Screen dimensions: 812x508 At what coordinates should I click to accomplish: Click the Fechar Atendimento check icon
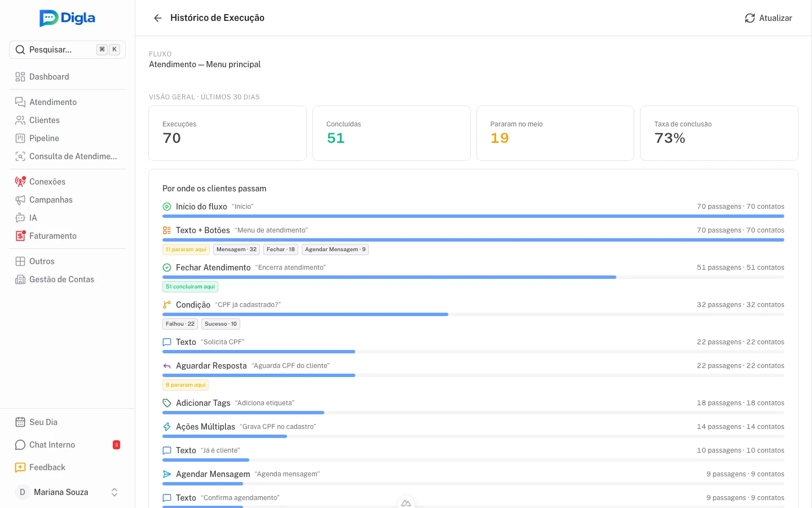coord(167,268)
